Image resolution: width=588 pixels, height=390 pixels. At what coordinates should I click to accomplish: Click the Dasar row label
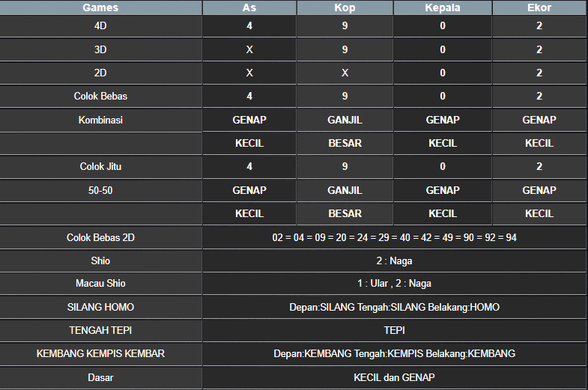point(100,377)
